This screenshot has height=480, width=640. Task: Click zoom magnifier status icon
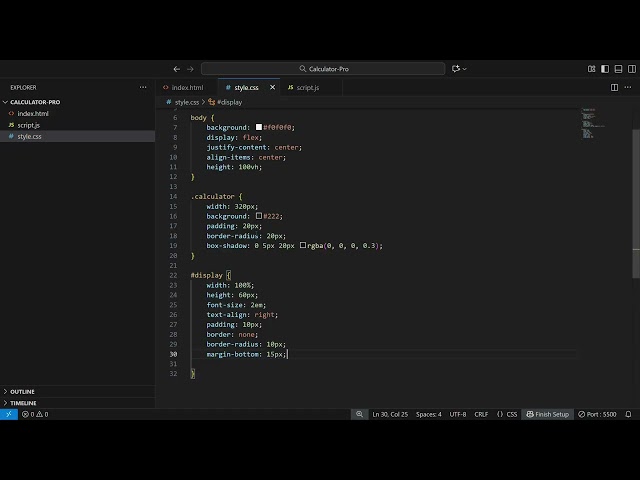click(359, 414)
